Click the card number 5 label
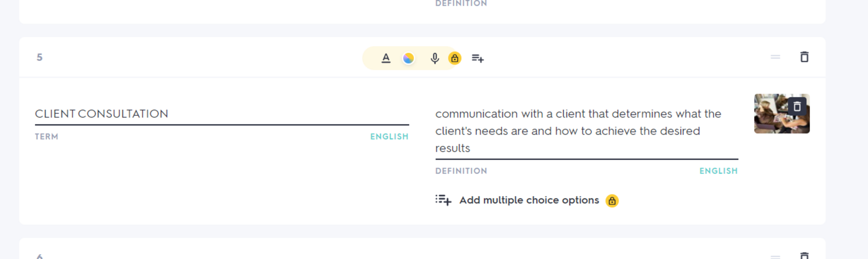The image size is (868, 259). [39, 57]
